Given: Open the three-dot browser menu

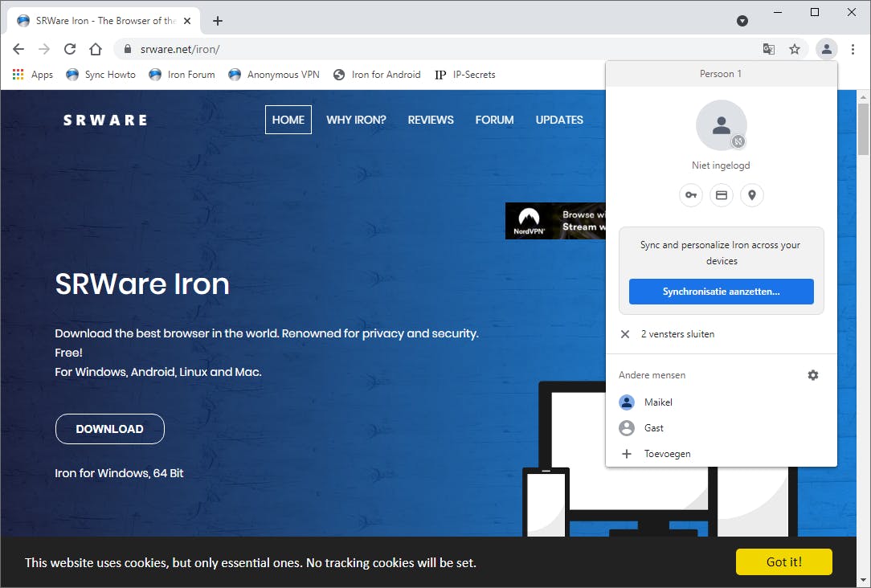Looking at the screenshot, I should tap(853, 49).
